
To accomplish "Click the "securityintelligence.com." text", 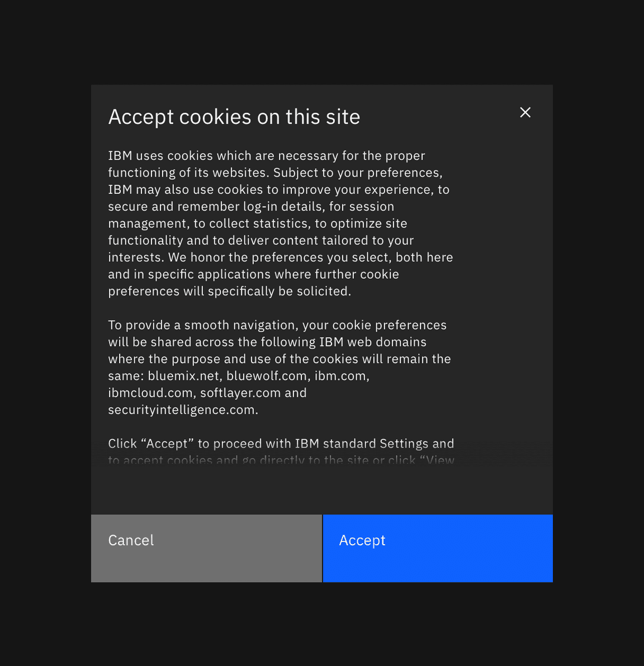I will coord(183,410).
